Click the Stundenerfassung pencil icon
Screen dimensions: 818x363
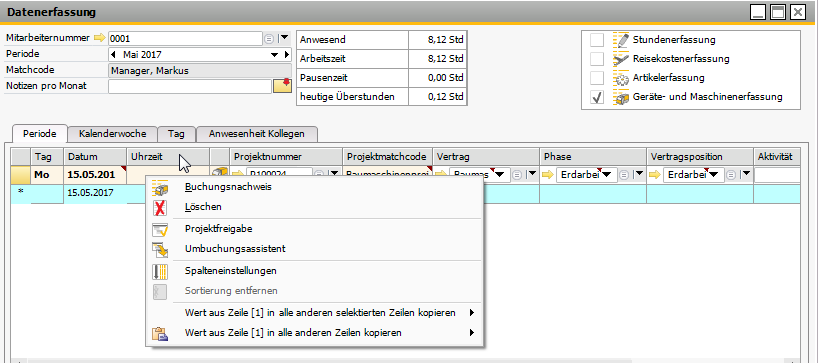(621, 40)
